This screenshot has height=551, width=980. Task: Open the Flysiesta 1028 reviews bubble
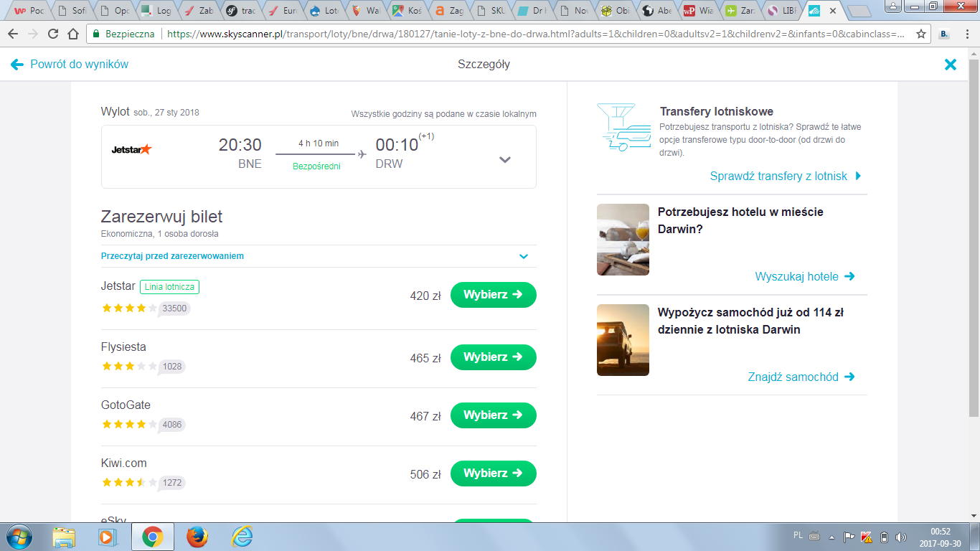172,367
